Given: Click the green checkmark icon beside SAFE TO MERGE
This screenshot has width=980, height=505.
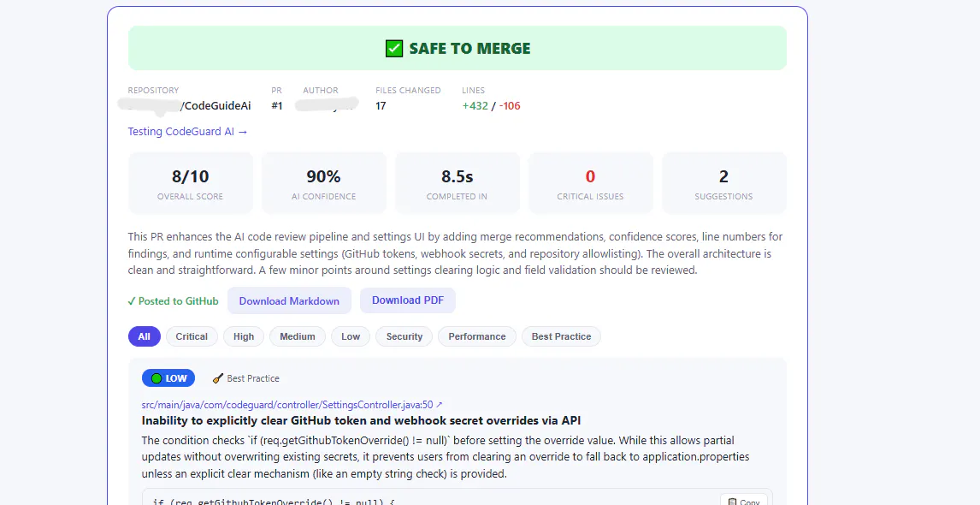Looking at the screenshot, I should pos(394,48).
